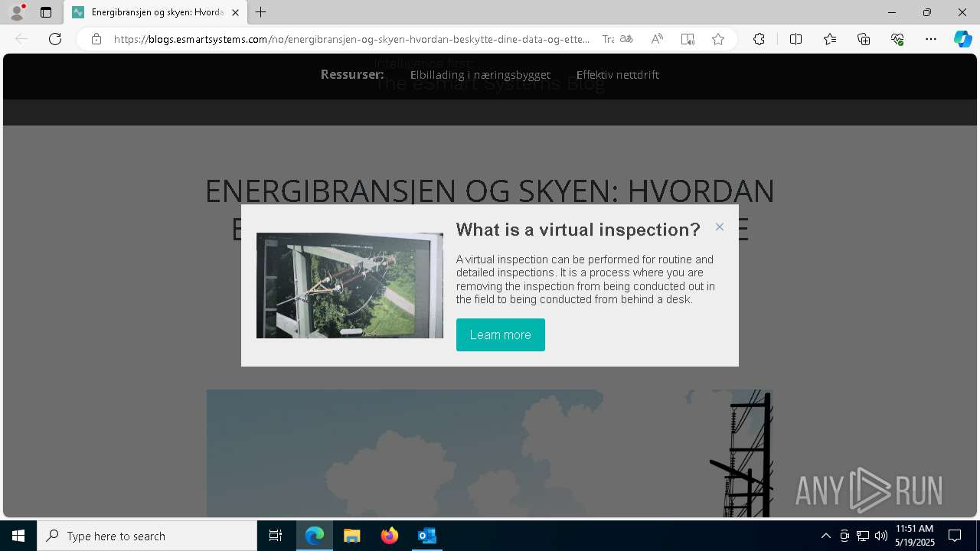Open Task View

click(276, 536)
